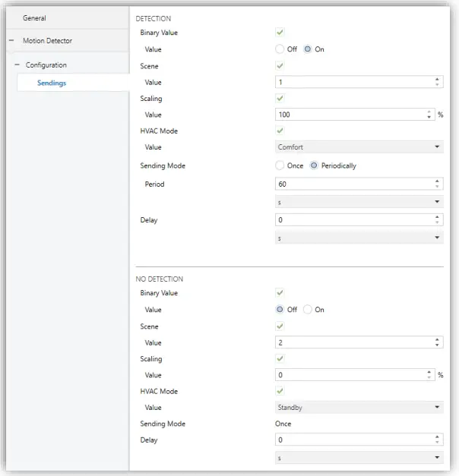The image size is (459, 476).
Task: Uncheck Detection Scene checkbox
Action: (x=280, y=66)
